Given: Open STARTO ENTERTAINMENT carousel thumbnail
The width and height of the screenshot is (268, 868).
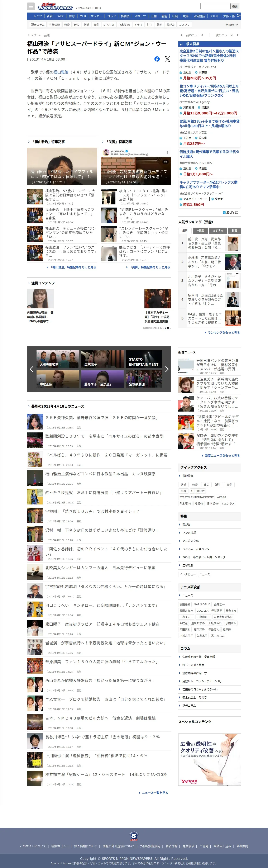Looking at the screenshot, I should 143,359.
